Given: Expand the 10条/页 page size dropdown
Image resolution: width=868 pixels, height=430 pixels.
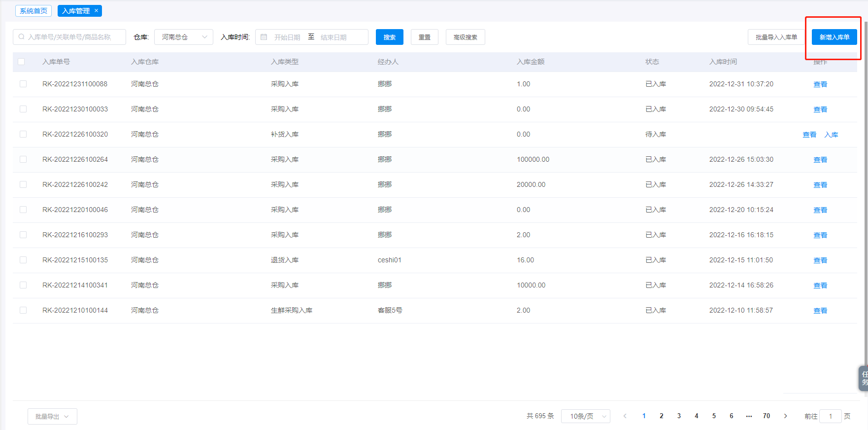Looking at the screenshot, I should 585,416.
